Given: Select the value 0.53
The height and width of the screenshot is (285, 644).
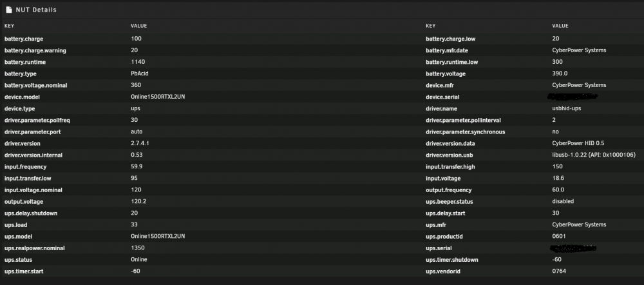Looking at the screenshot, I should (x=137, y=155).
